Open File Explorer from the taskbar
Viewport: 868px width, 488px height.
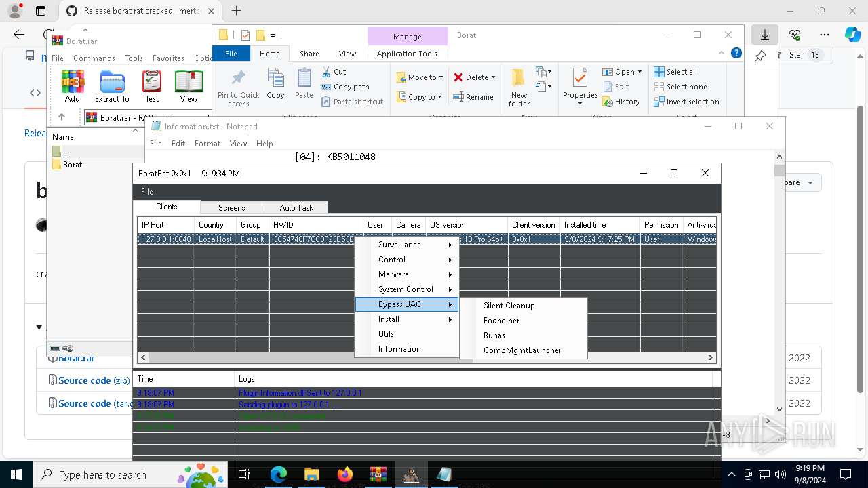pyautogui.click(x=312, y=474)
